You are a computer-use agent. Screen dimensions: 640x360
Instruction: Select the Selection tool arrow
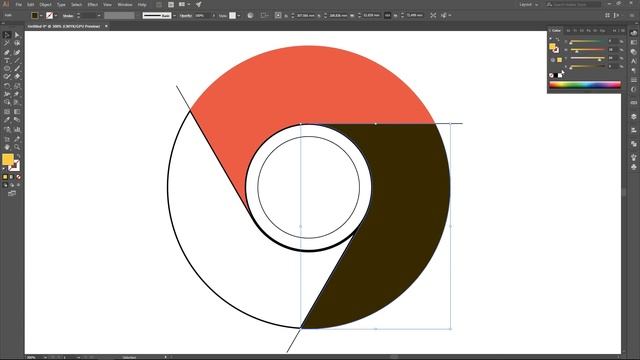[x=7, y=35]
